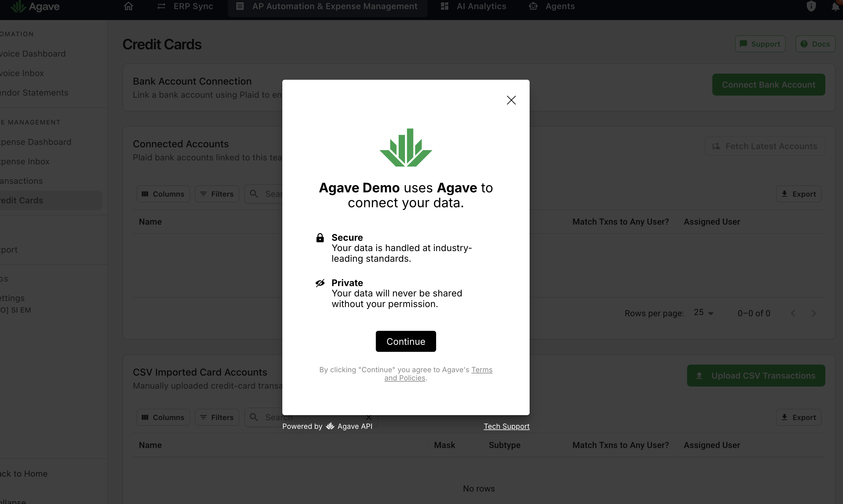Go to next page arrow
The image size is (843, 504).
[x=813, y=313]
